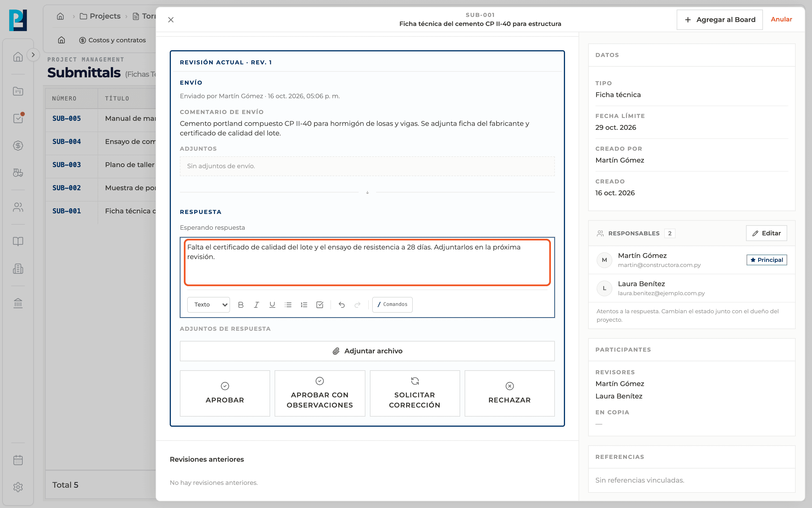This screenshot has width=812, height=508.
Task: Click the Adjuntar archivo button
Action: click(x=367, y=351)
